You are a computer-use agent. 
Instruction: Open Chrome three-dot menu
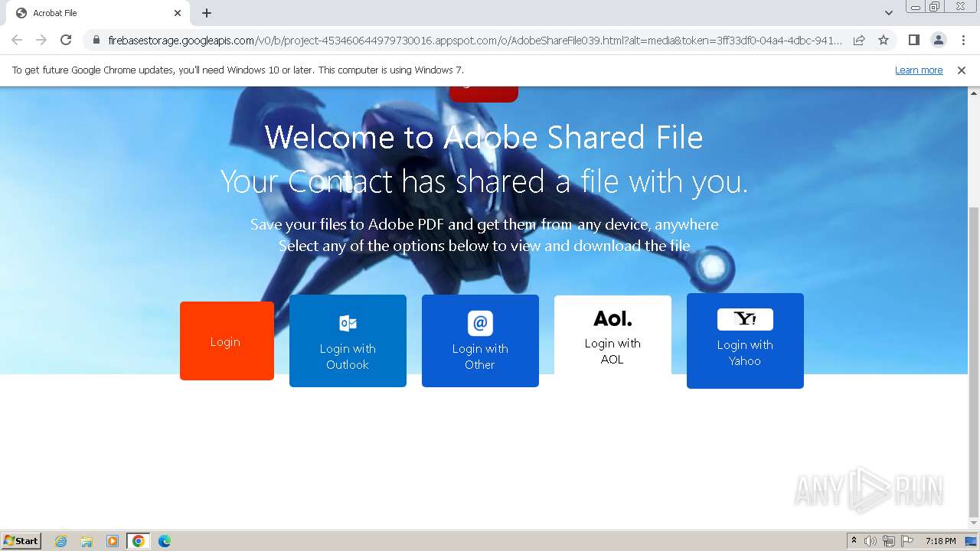point(963,40)
